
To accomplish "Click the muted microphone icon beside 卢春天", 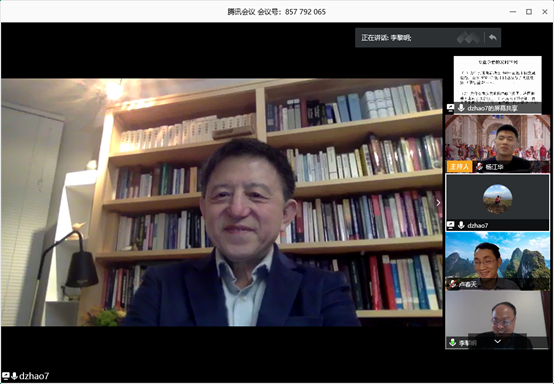I will tap(452, 284).
